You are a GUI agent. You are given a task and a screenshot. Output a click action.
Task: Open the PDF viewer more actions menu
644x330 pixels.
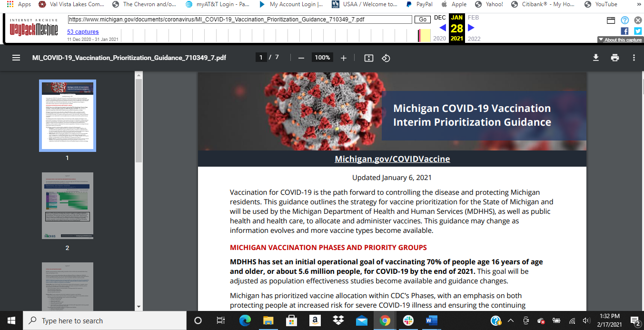[634, 58]
